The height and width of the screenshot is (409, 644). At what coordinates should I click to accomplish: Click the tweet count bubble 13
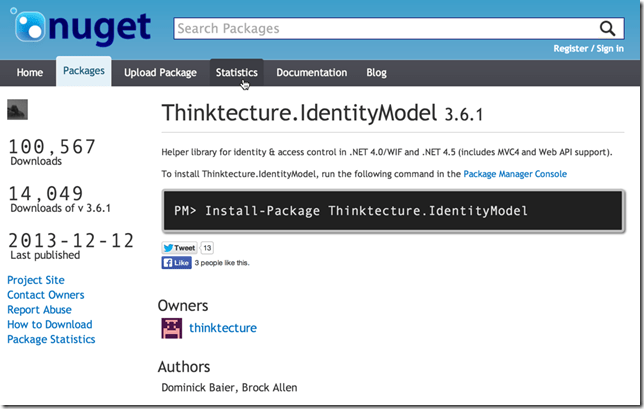pyautogui.click(x=207, y=248)
